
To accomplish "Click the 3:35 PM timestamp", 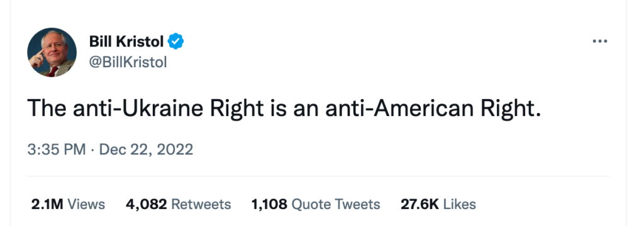I will (x=56, y=149).
